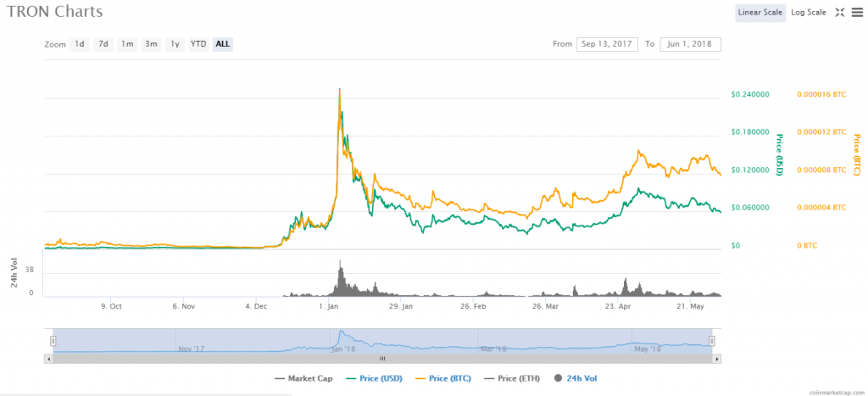Click the TRON Charts heading

[x=55, y=12]
